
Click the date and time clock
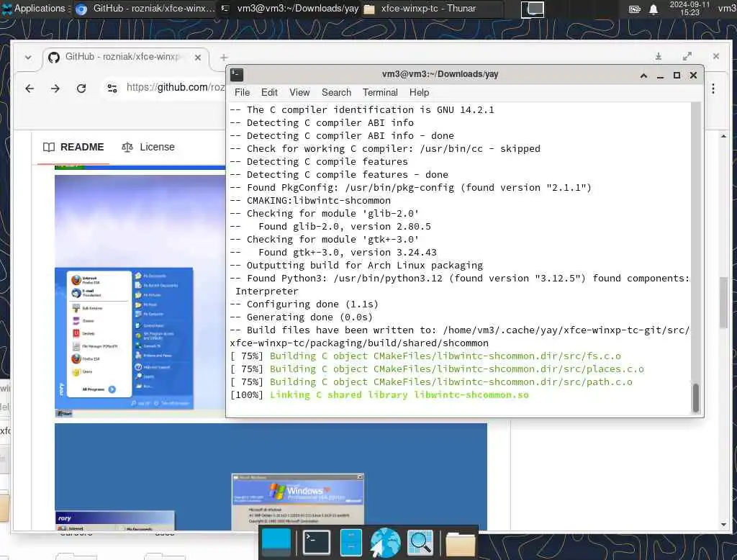(x=689, y=9)
